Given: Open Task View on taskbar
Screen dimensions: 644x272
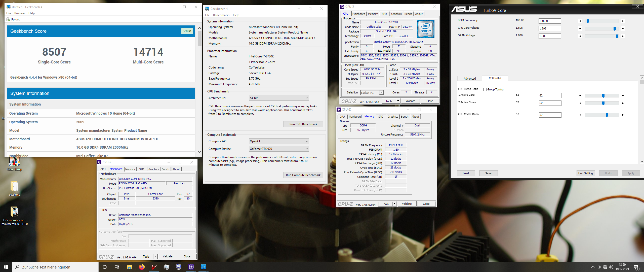Looking at the screenshot, I should point(117,267).
